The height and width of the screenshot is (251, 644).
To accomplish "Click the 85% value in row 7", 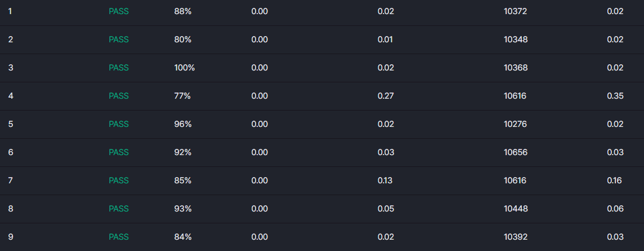I will point(183,180).
